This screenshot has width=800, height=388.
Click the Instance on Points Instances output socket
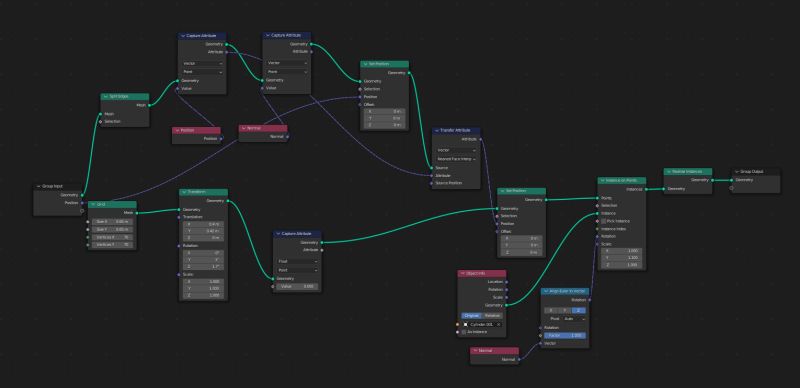click(x=646, y=189)
